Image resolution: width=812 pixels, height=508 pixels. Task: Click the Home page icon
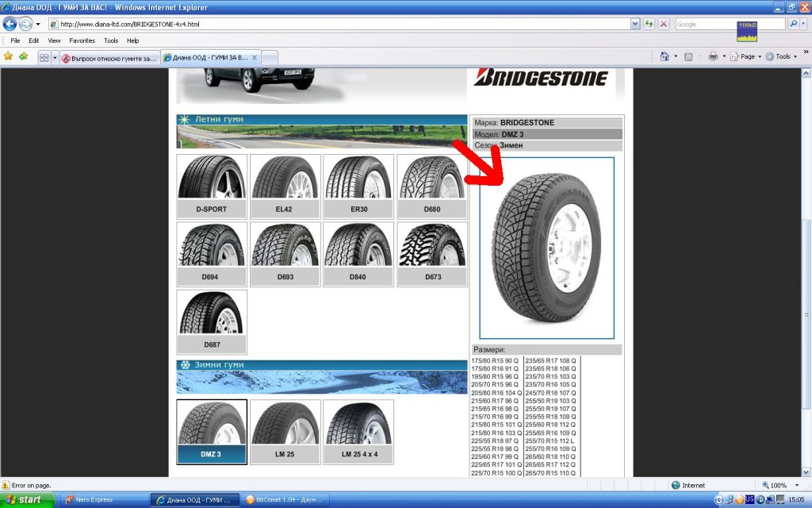click(665, 56)
